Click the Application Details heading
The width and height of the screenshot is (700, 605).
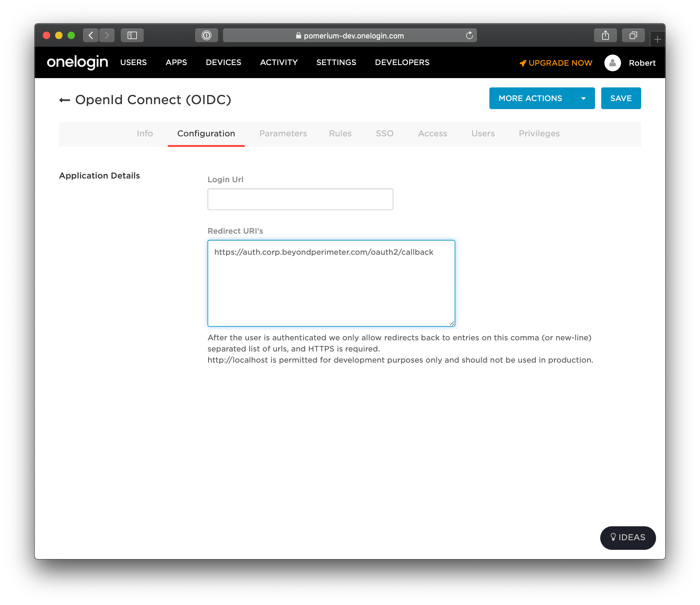[x=99, y=176]
